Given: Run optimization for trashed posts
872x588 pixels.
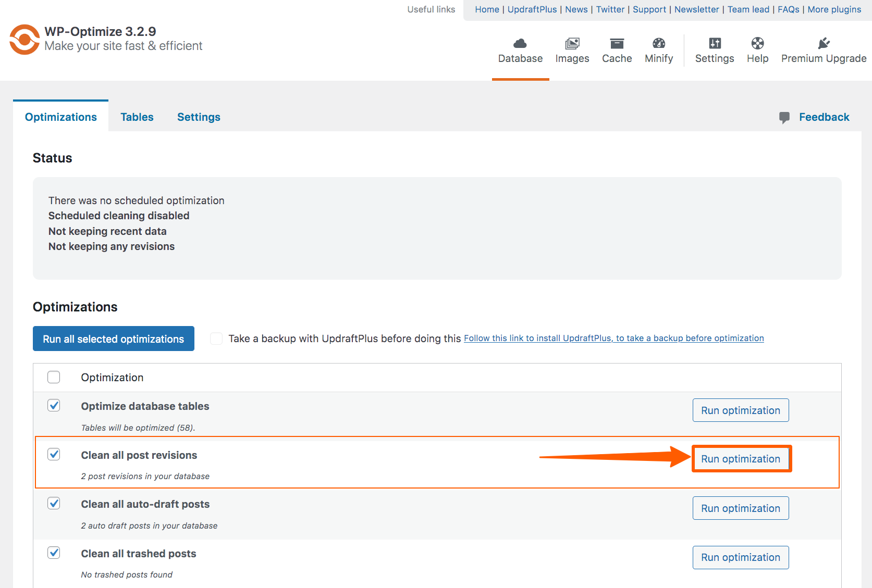Looking at the screenshot, I should point(741,557).
